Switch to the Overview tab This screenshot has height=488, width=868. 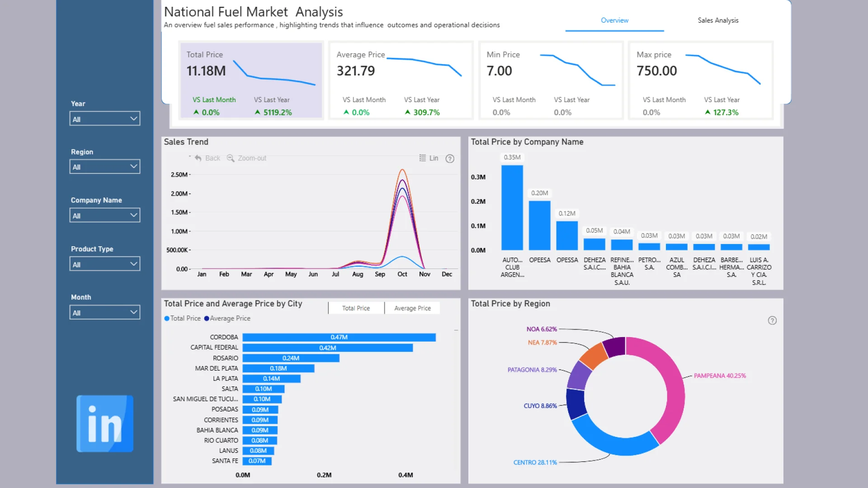(614, 20)
